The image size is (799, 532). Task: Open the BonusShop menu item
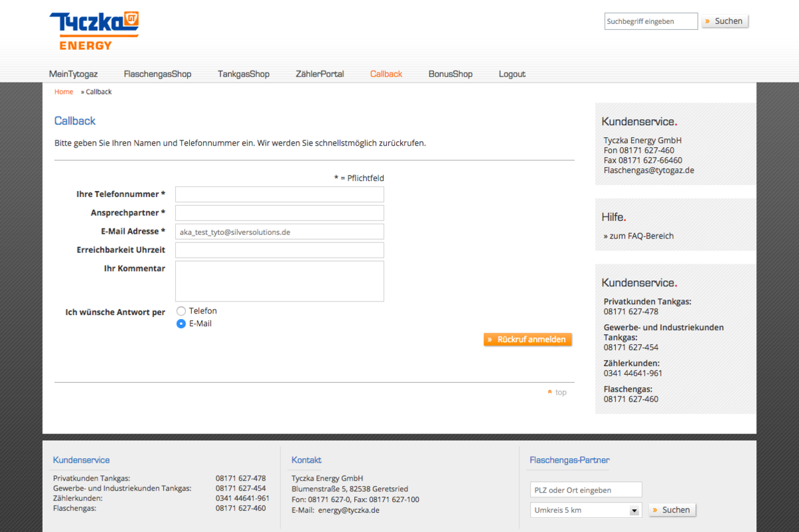[451, 74]
